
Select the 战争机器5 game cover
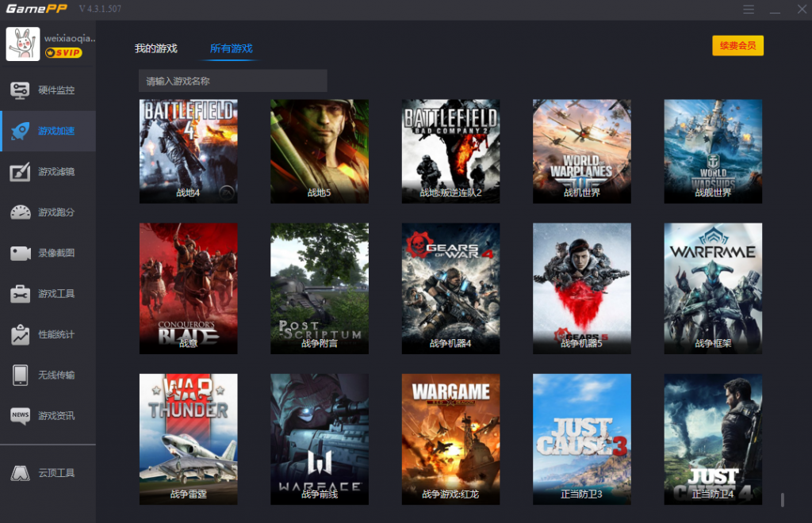coord(581,288)
